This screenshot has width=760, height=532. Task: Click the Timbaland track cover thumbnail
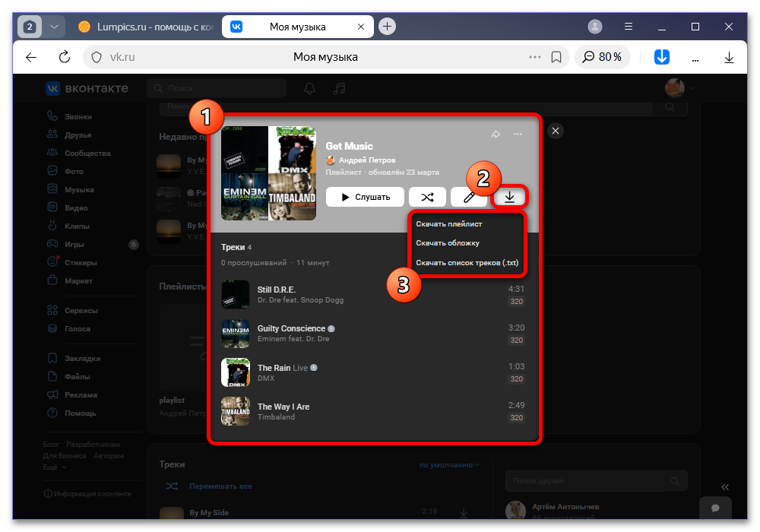(x=236, y=411)
